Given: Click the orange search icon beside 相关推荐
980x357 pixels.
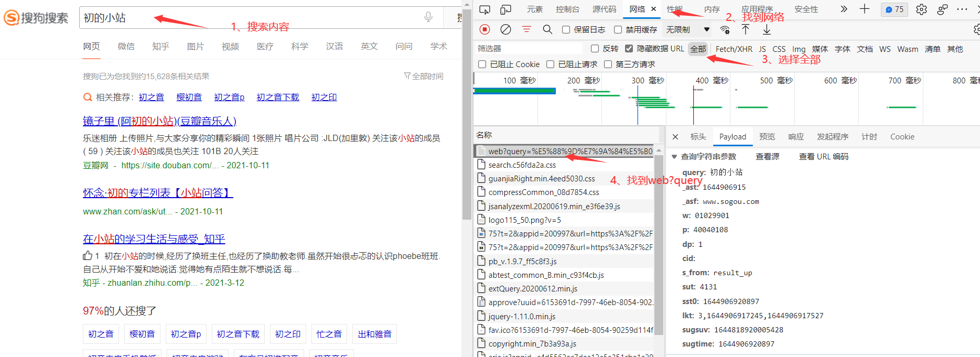Looking at the screenshot, I should coord(88,97).
